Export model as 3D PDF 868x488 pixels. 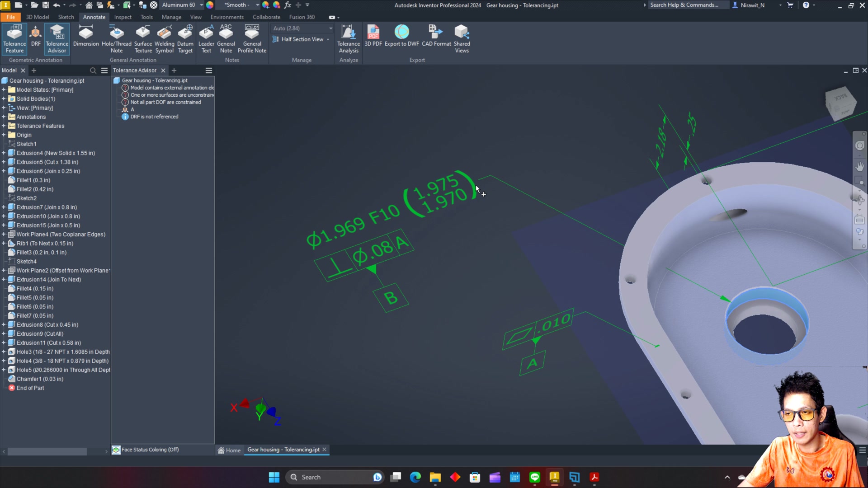[x=373, y=36]
